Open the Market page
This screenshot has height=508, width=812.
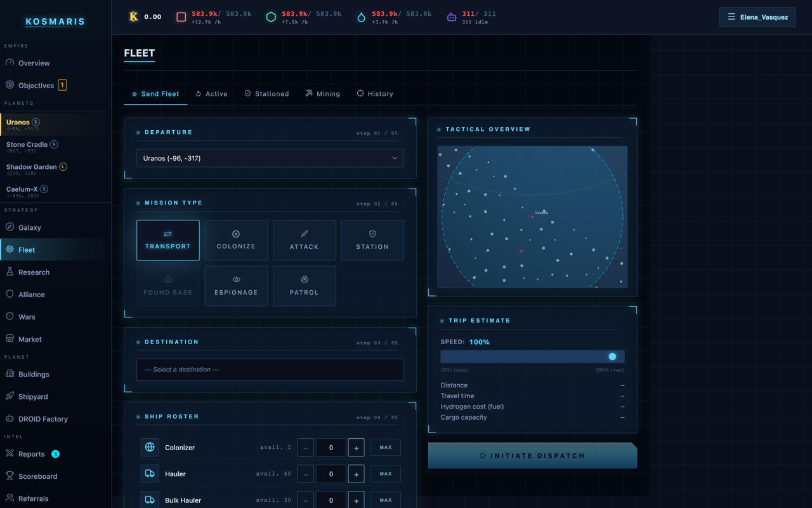[x=56, y=339]
